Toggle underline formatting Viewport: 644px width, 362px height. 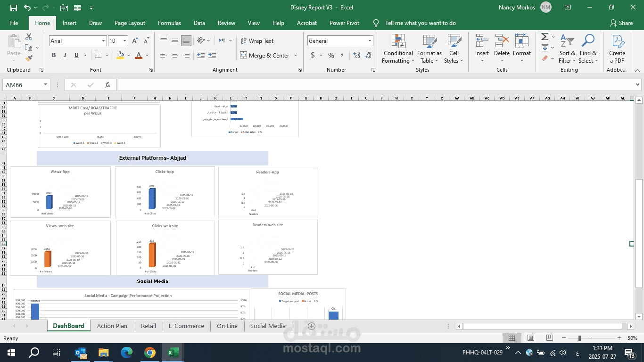(x=77, y=56)
